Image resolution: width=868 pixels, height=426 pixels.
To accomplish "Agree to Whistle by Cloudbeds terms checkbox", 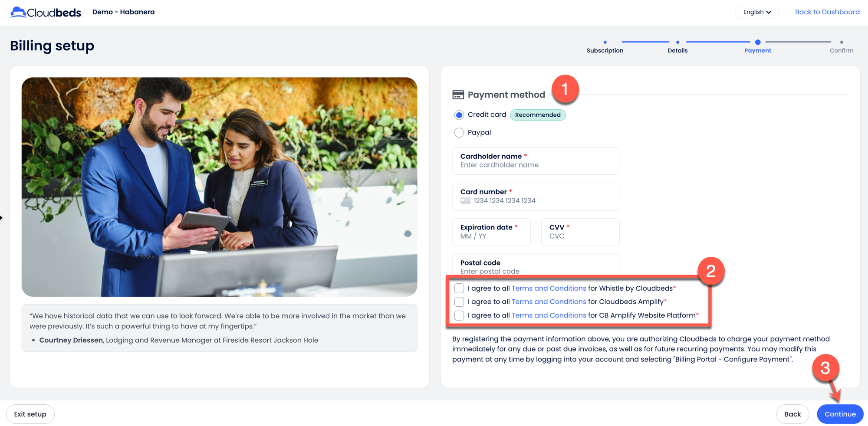I will click(459, 288).
